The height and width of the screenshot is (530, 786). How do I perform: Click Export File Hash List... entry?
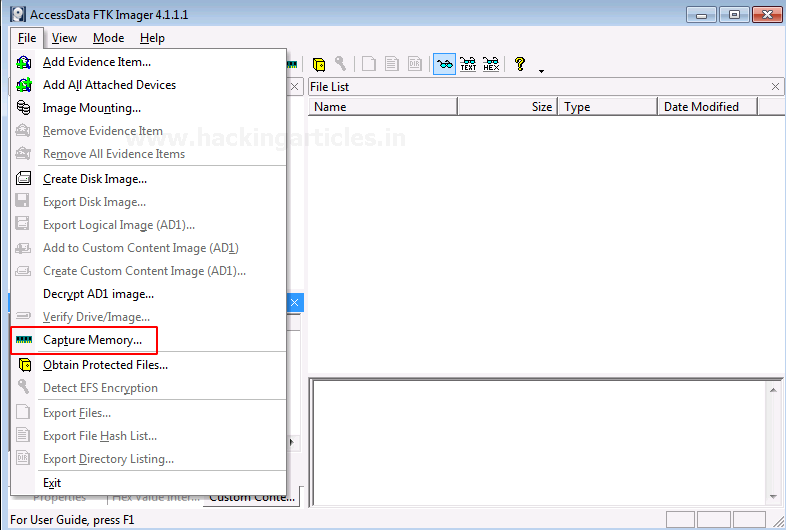149,436
